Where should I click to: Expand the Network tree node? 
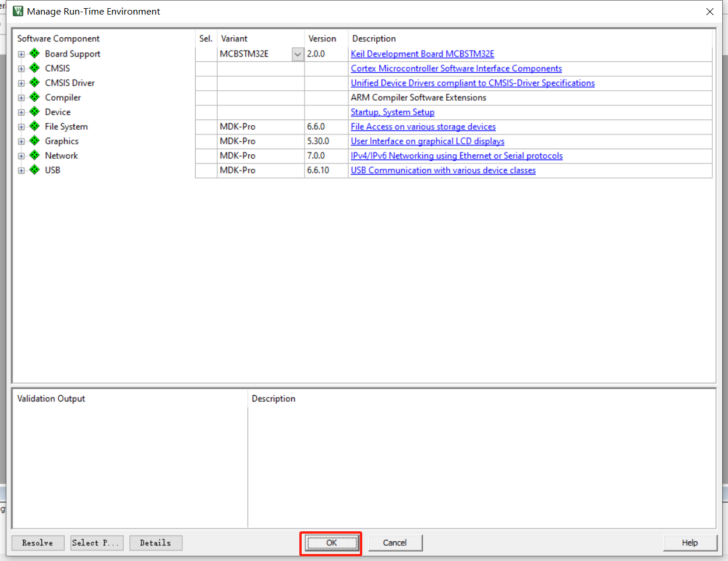22,156
